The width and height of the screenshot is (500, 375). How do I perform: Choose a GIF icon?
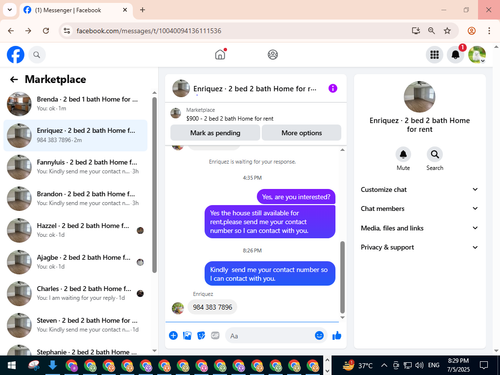click(215, 335)
